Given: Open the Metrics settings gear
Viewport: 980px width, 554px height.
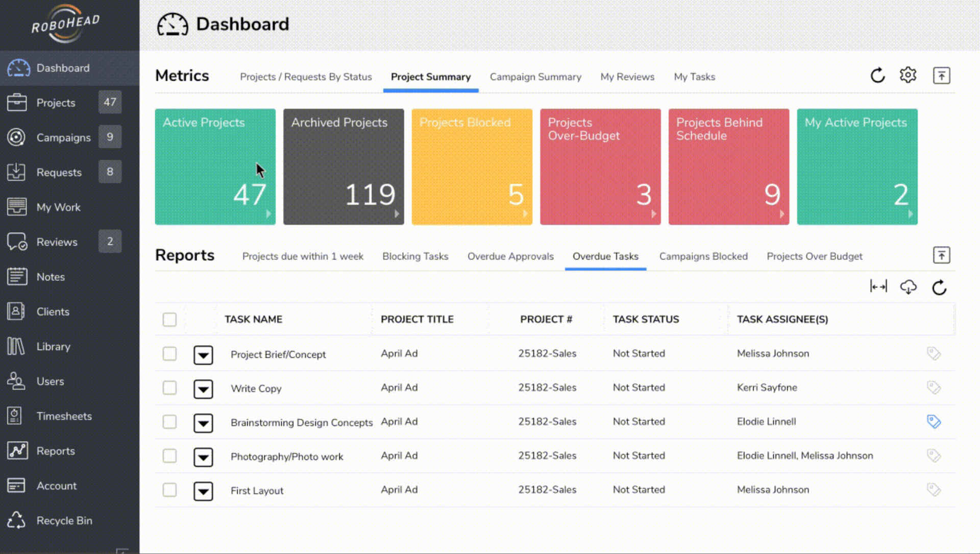Looking at the screenshot, I should click(908, 75).
